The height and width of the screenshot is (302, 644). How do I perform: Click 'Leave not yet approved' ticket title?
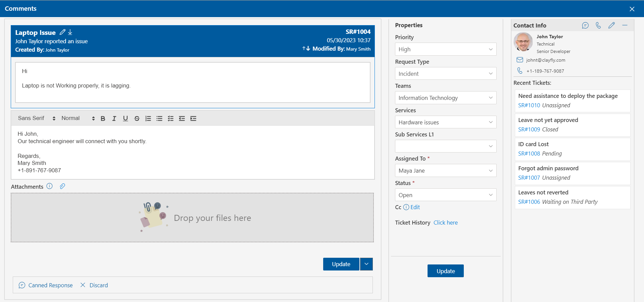(x=548, y=120)
